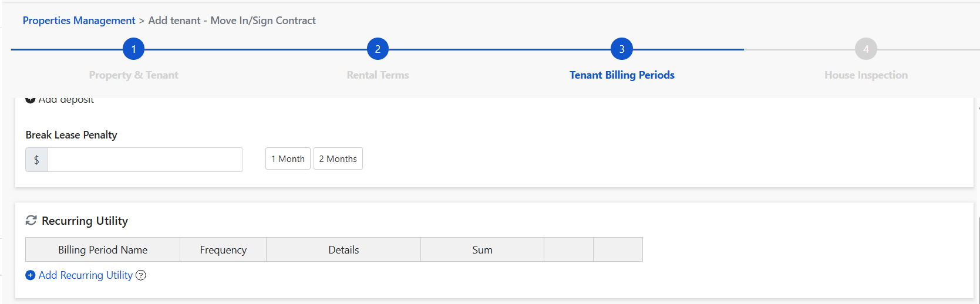
Task: Select the Tenant Billing Periods step label
Action: (622, 75)
